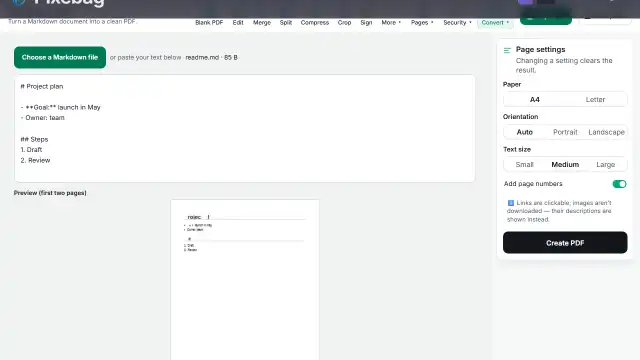
Task: Click 'or paste your text below' hint
Action: pos(145,58)
